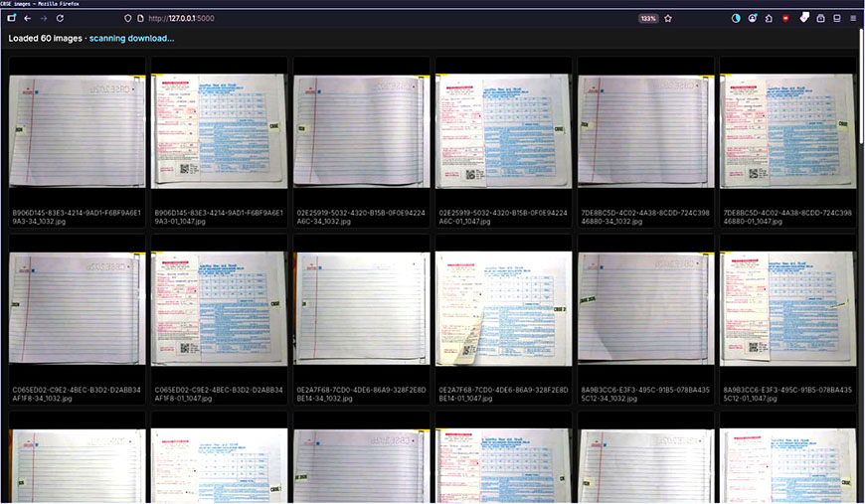
Task: Click the page's vertical scrollbar thumb
Action: tap(862, 88)
